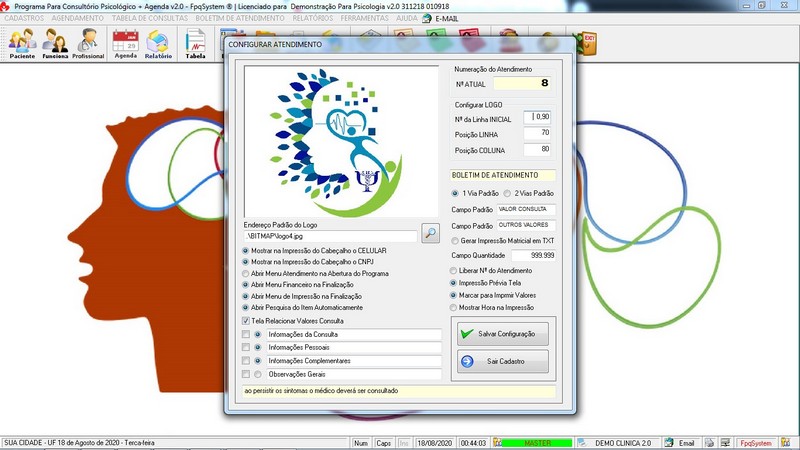
Task: Uncheck Tela Relacionar Valores Consulta checkbox
Action: click(x=246, y=321)
